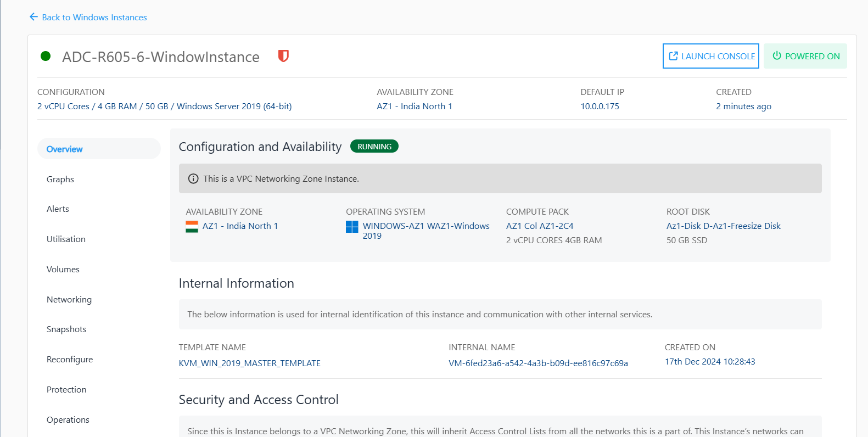Image resolution: width=868 pixels, height=437 pixels.
Task: Click created on '17th Dec 2024 10:28:43'
Action: coord(710,362)
